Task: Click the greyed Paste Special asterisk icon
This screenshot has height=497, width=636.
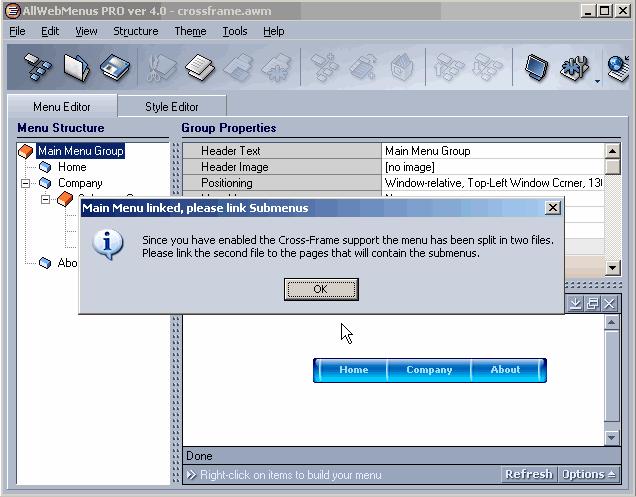Action: tap(277, 67)
